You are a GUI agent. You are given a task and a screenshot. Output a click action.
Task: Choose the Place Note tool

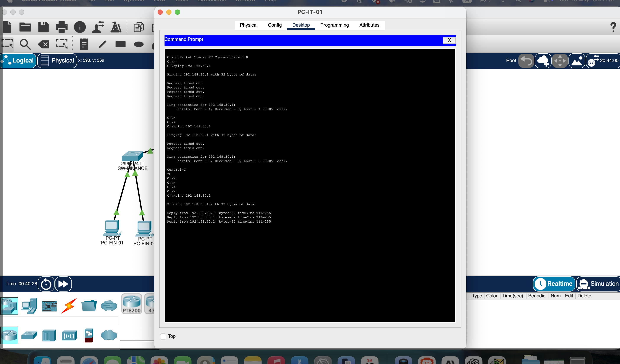(x=84, y=44)
